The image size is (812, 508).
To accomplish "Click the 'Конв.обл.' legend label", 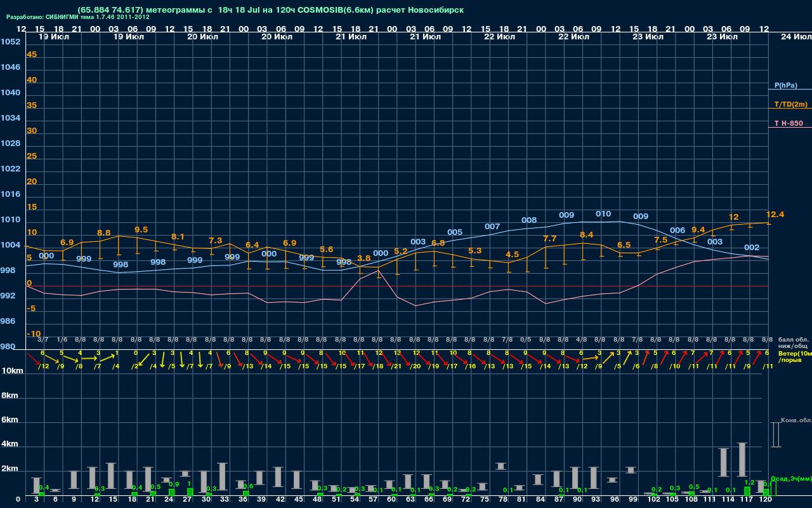I will (796, 420).
